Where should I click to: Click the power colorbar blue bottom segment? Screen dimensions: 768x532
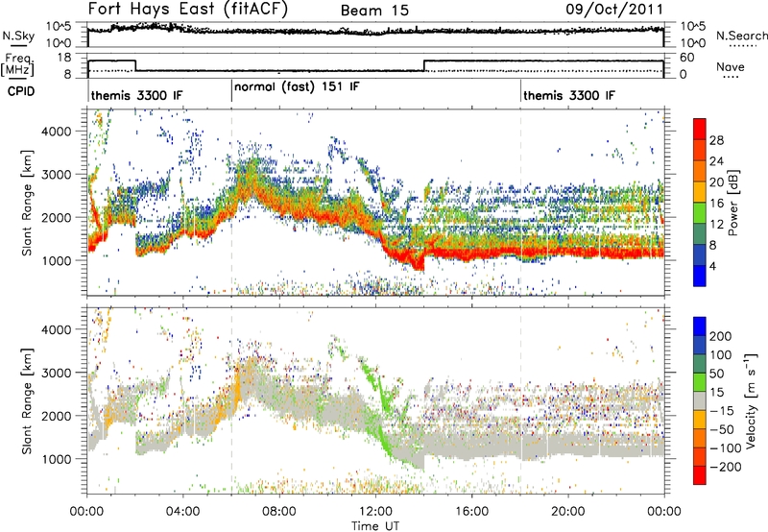click(700, 276)
